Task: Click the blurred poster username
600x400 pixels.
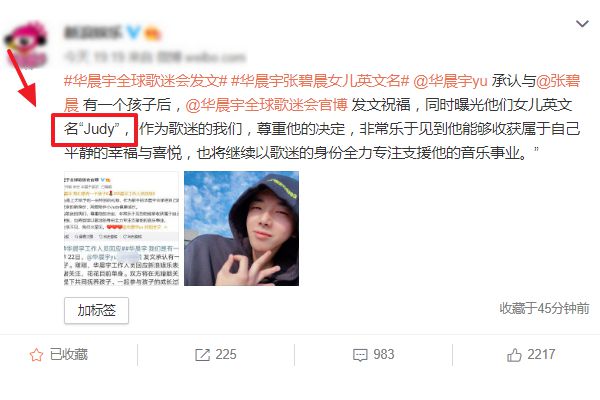Action: 93,33
